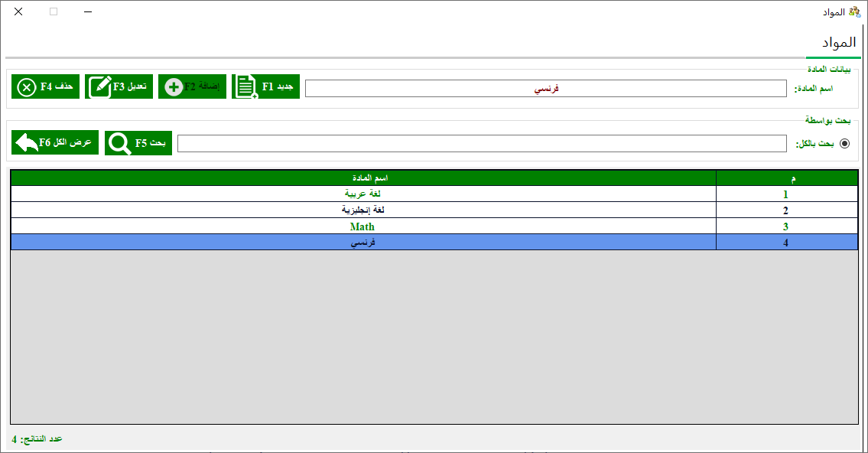This screenshot has height=453, width=868.
Task: Click the app icon in the title bar
Action: [x=855, y=12]
